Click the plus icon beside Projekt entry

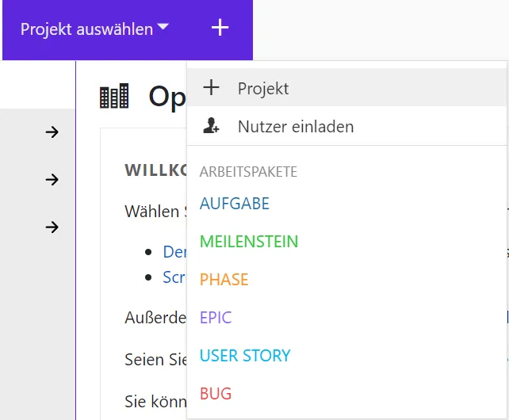(x=211, y=88)
